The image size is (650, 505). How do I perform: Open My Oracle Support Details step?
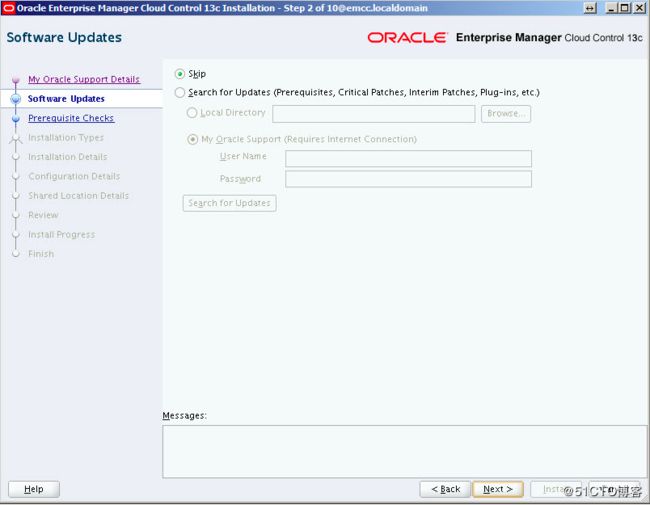pos(84,79)
